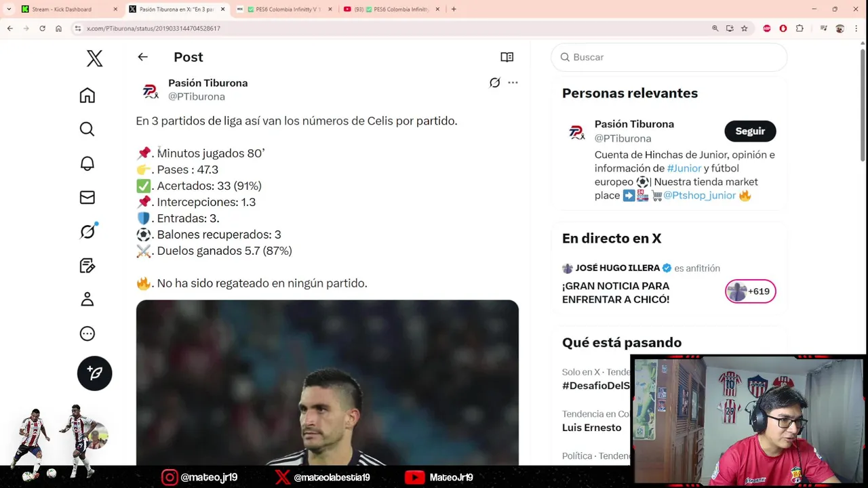Go forward in browser history
The image size is (868, 488).
(x=26, y=28)
